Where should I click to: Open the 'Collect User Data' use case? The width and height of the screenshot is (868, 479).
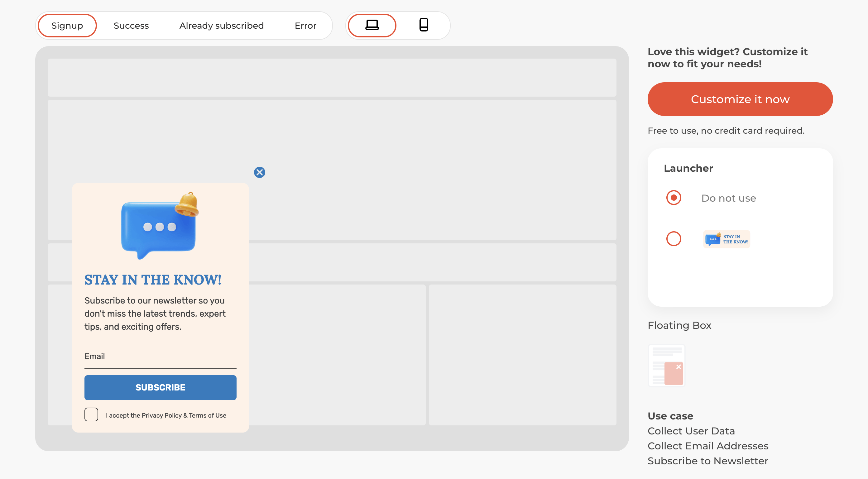(x=691, y=431)
